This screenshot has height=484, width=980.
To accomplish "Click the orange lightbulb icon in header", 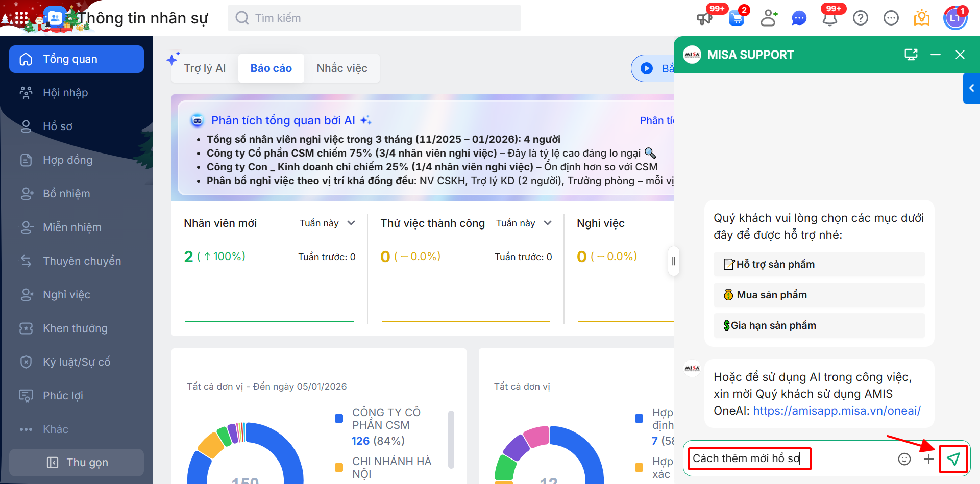I will coord(922,18).
